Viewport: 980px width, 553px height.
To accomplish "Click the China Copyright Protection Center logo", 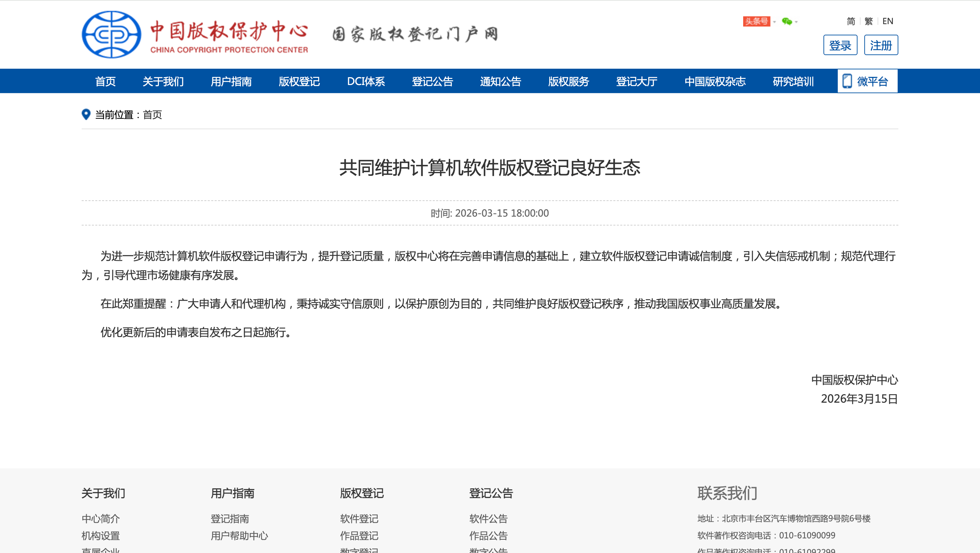I will pos(112,34).
